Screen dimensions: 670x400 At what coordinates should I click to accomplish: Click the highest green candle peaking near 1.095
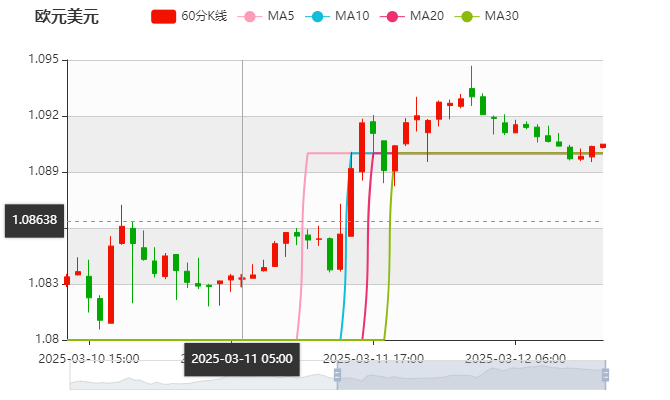pos(472,92)
